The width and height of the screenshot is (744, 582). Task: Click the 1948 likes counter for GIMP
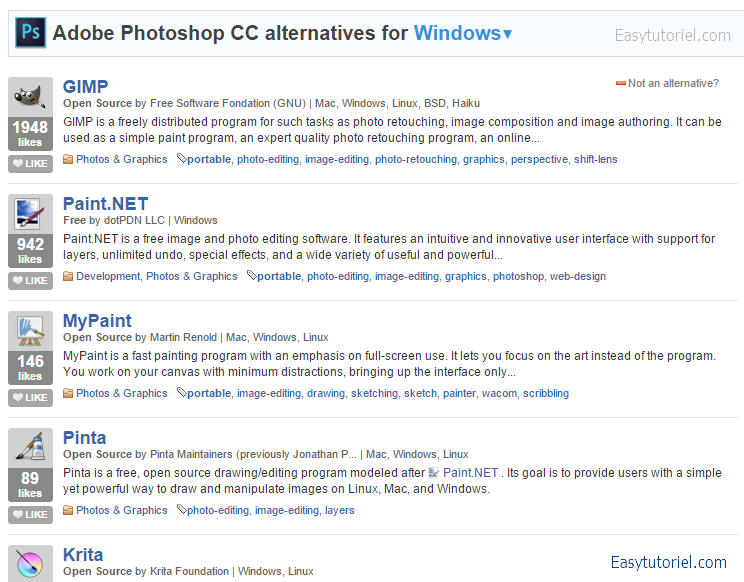point(30,133)
